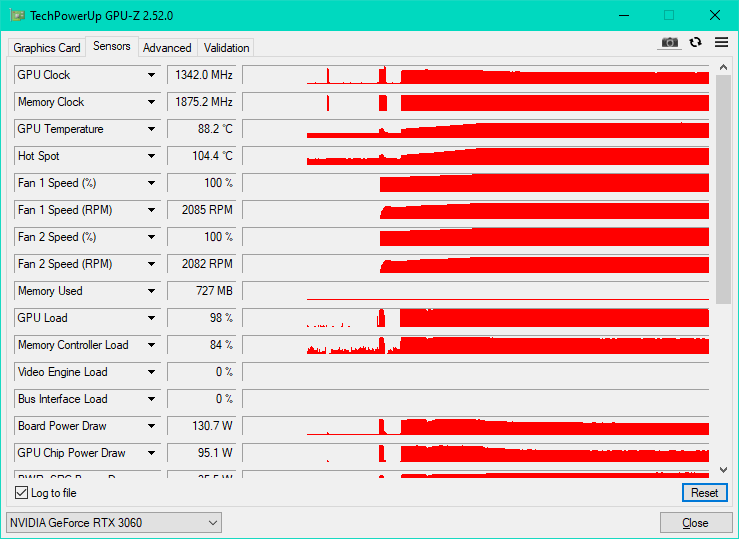739x539 pixels.
Task: Go to the Validation tab
Action: tap(226, 48)
